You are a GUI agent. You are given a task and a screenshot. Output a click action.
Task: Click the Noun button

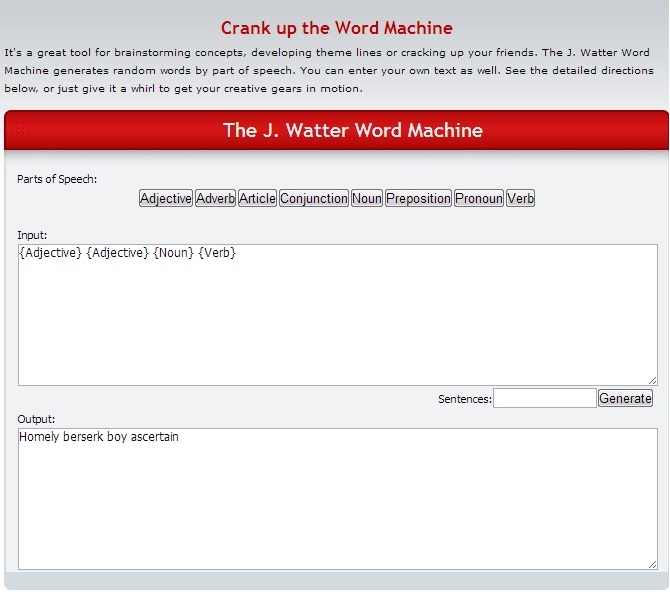point(367,198)
